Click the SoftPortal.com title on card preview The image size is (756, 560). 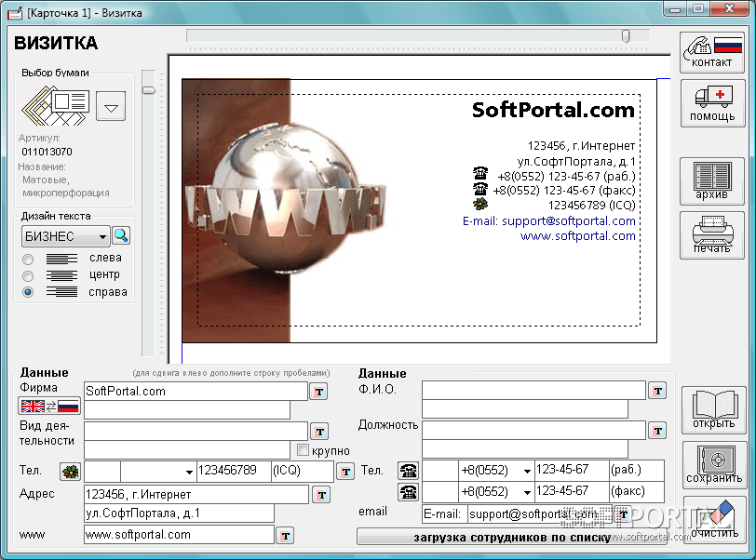[x=553, y=111]
